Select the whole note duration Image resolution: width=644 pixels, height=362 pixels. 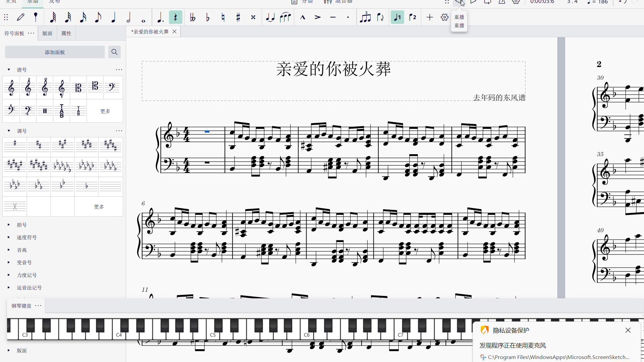pyautogui.click(x=144, y=17)
